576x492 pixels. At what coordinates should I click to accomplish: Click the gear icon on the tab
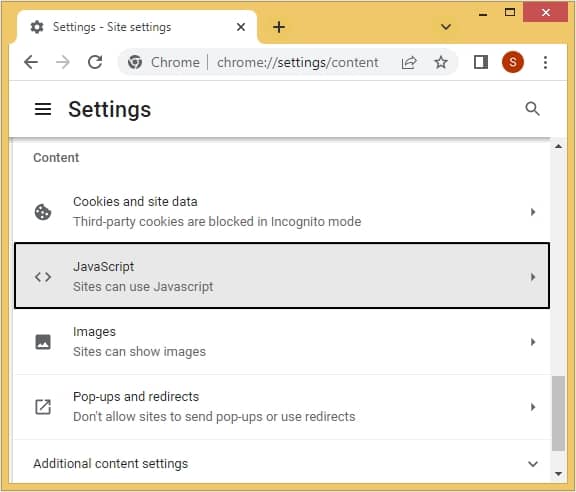pyautogui.click(x=37, y=27)
